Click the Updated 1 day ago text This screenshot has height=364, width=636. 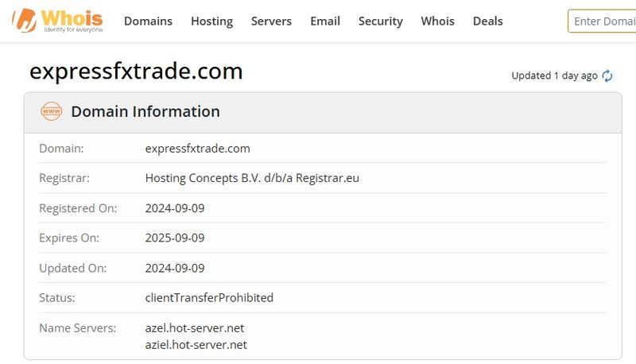point(554,76)
